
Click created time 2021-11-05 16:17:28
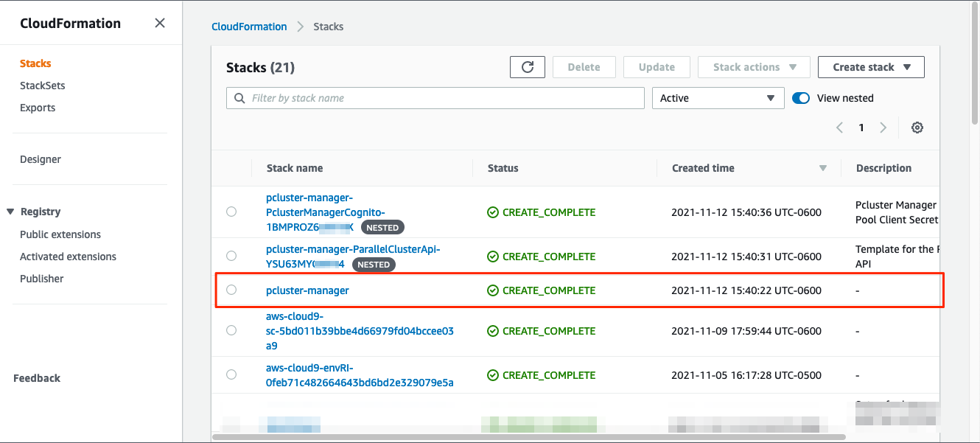point(746,375)
